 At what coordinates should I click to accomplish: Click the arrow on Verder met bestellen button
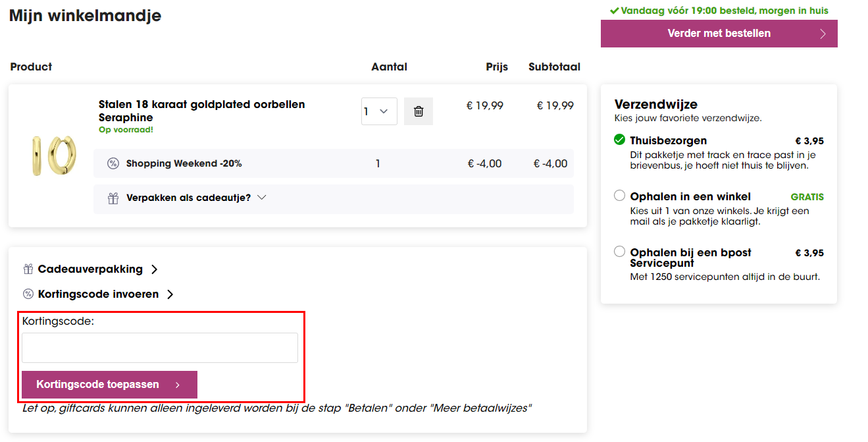(823, 34)
